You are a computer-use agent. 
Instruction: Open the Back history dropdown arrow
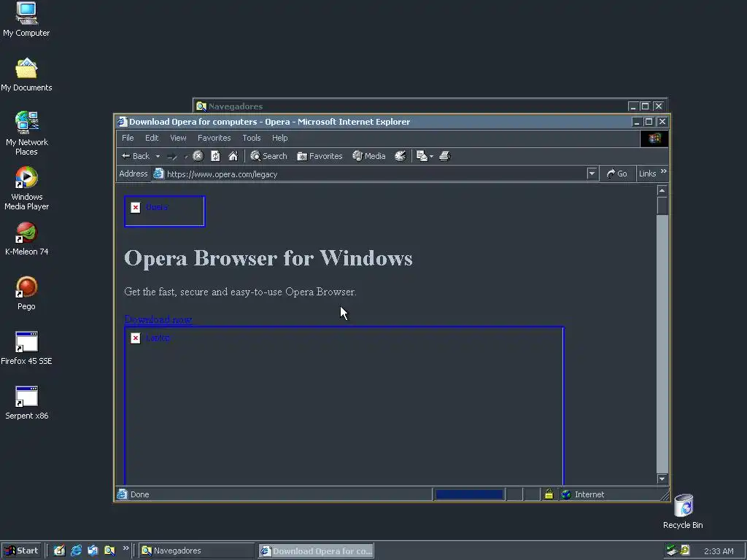click(x=158, y=156)
